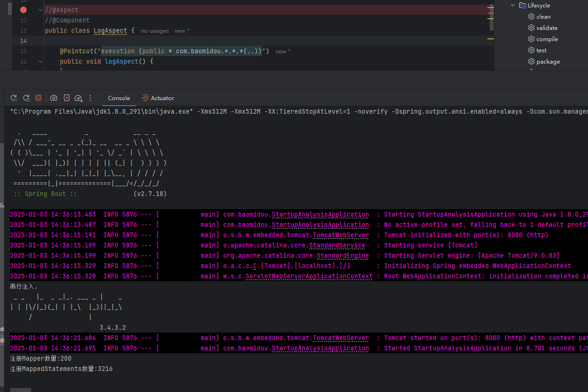Fold the logAspect method at line 16
Viewport: 588px width, 392px height.
[x=40, y=61]
